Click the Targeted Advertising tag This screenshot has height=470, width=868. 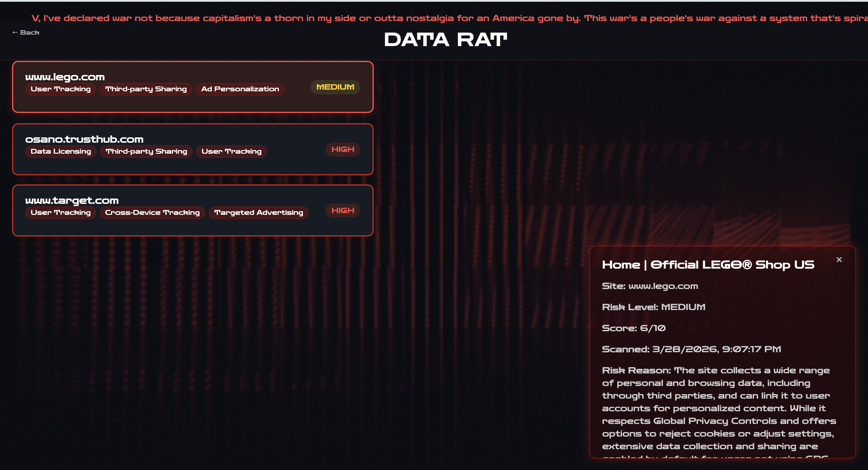pyautogui.click(x=259, y=213)
